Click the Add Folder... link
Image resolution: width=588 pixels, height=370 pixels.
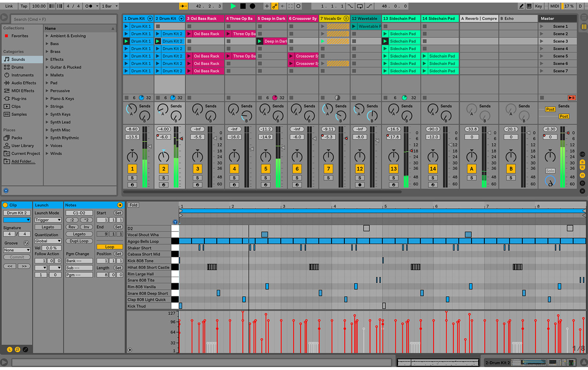click(23, 161)
